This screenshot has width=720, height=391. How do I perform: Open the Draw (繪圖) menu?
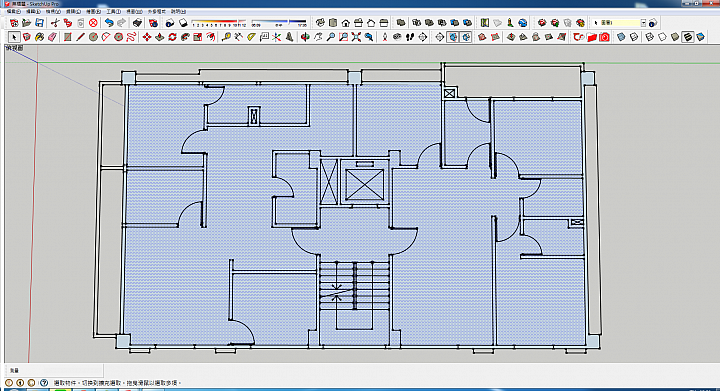(94, 11)
